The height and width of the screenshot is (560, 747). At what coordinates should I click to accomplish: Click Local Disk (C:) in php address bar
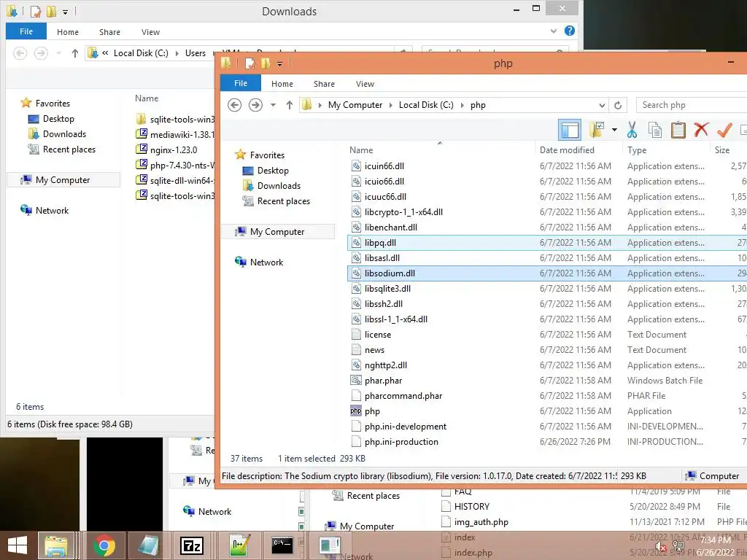pos(426,105)
